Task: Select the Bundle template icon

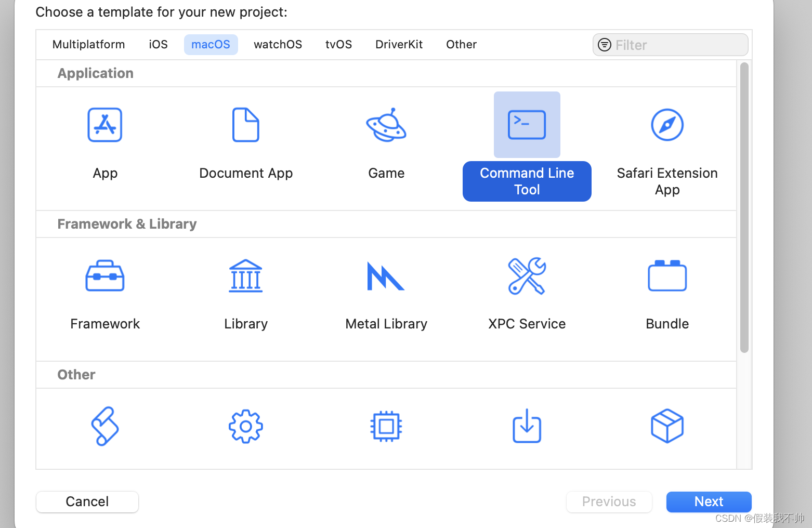Action: coord(667,275)
